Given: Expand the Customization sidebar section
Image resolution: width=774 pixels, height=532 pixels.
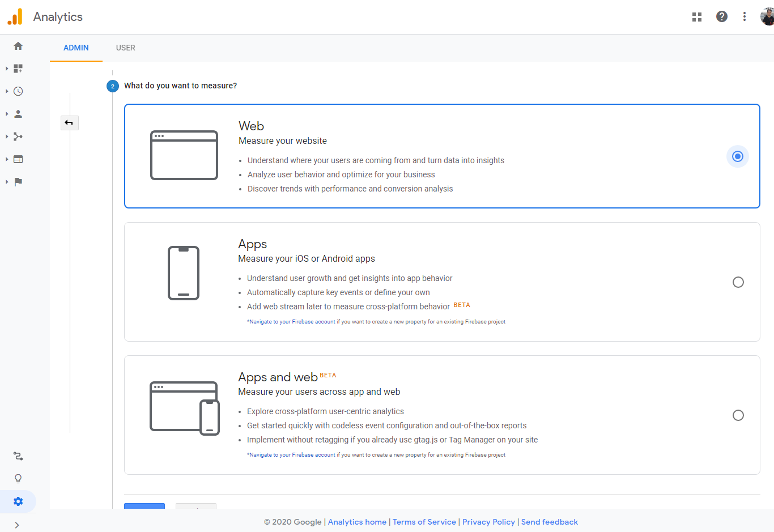Looking at the screenshot, I should pos(18,69).
